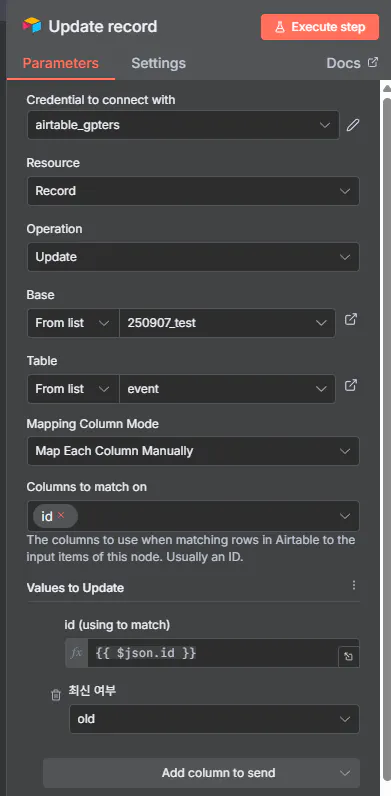Viewport: 391px width, 796px height.
Task: Open the Operation dropdown showing Update
Action: click(193, 257)
